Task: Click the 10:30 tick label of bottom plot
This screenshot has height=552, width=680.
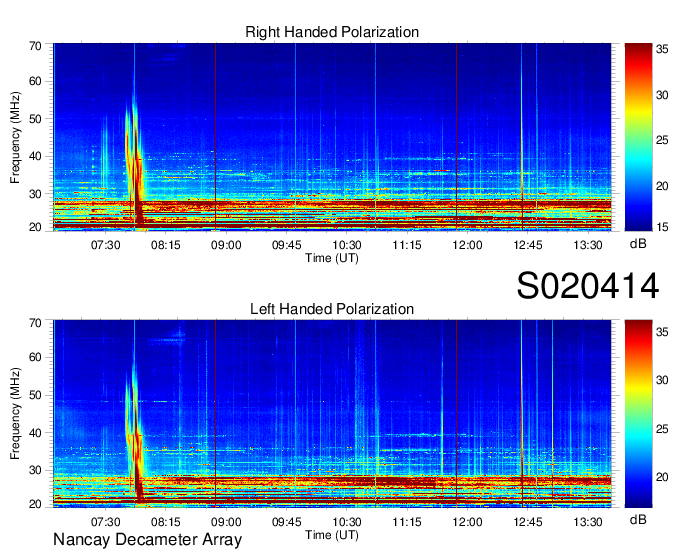Action: (347, 522)
